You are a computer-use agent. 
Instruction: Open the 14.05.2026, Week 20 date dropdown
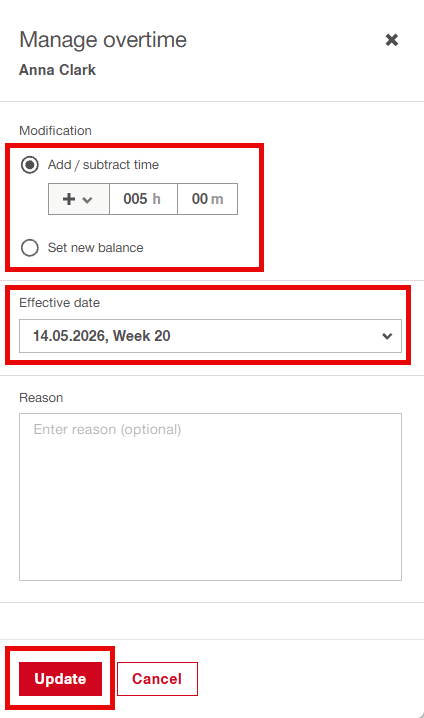tap(210, 336)
